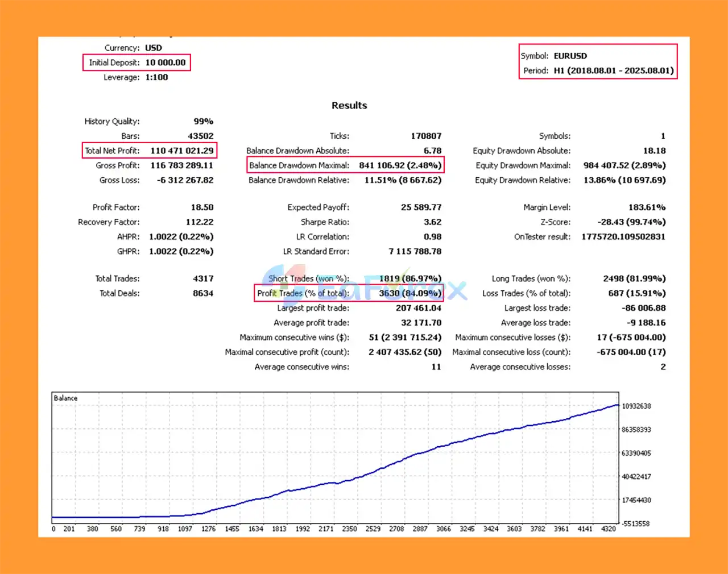Image resolution: width=728 pixels, height=574 pixels.
Task: Click the Total Net Profit value
Action: pos(181,151)
